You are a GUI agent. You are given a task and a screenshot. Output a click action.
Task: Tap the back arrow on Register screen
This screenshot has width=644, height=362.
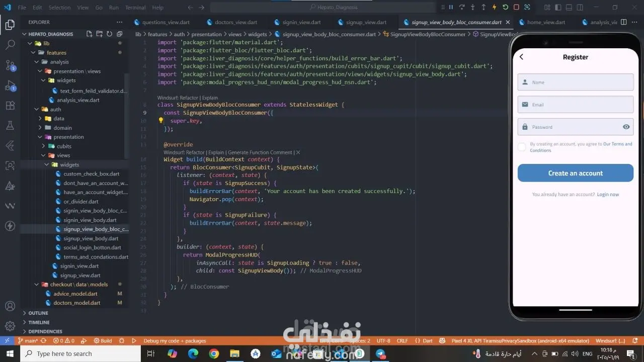pyautogui.click(x=521, y=57)
